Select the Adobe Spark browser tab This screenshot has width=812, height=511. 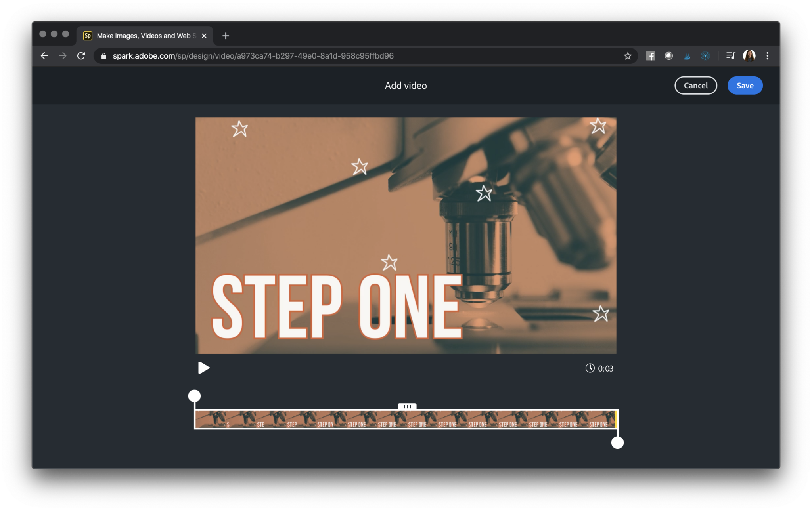pyautogui.click(x=145, y=36)
